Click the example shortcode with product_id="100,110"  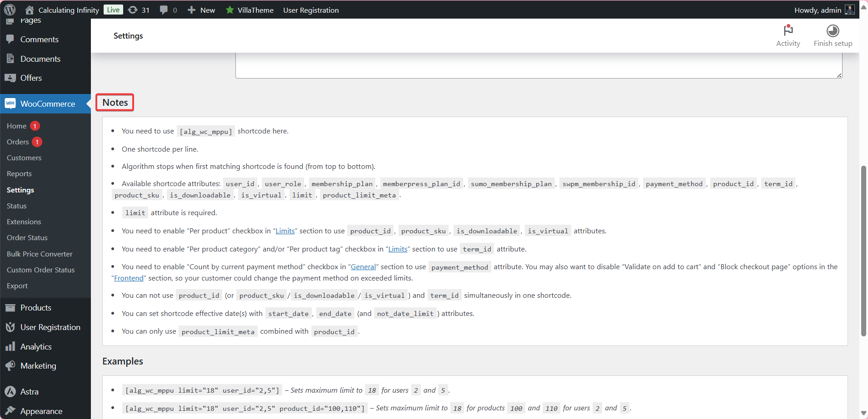tap(245, 409)
